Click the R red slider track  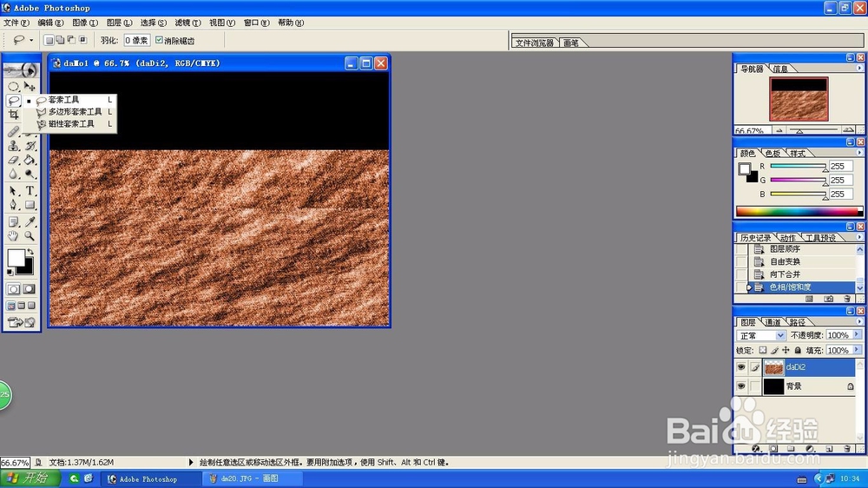coord(798,166)
